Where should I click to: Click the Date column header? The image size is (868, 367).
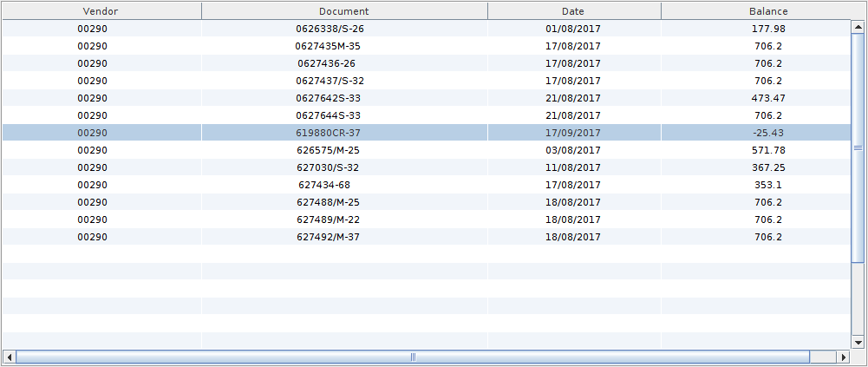[572, 11]
